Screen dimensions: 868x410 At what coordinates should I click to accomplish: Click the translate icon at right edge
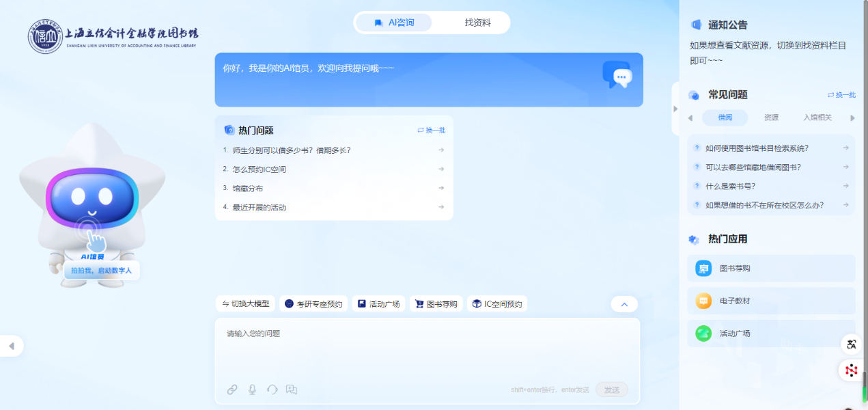point(851,344)
